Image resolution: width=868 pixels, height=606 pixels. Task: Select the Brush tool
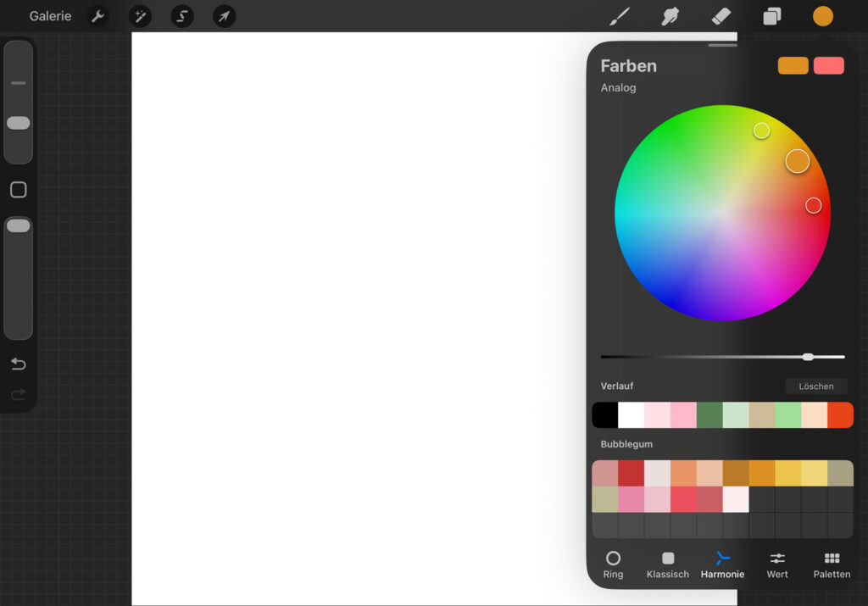(x=620, y=16)
